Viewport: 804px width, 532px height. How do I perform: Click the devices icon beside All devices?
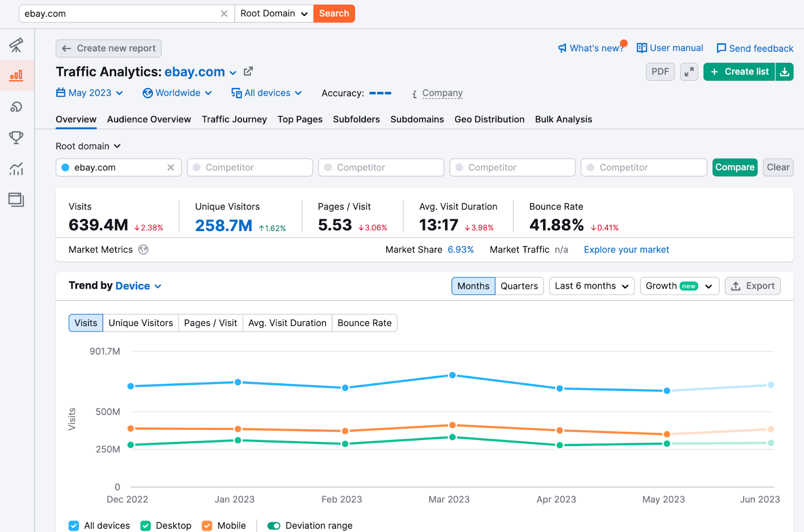coord(237,93)
